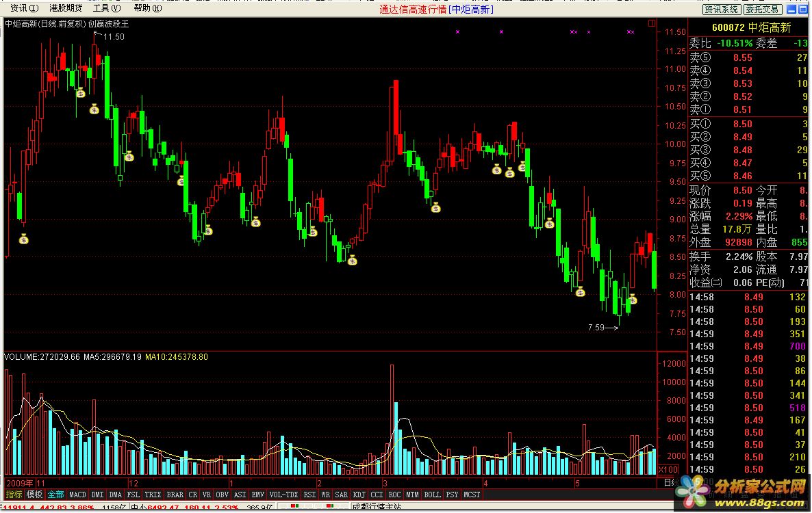Screen dimensions: 812x513
Task: Click the tick row with volume 700
Action: [748, 346]
